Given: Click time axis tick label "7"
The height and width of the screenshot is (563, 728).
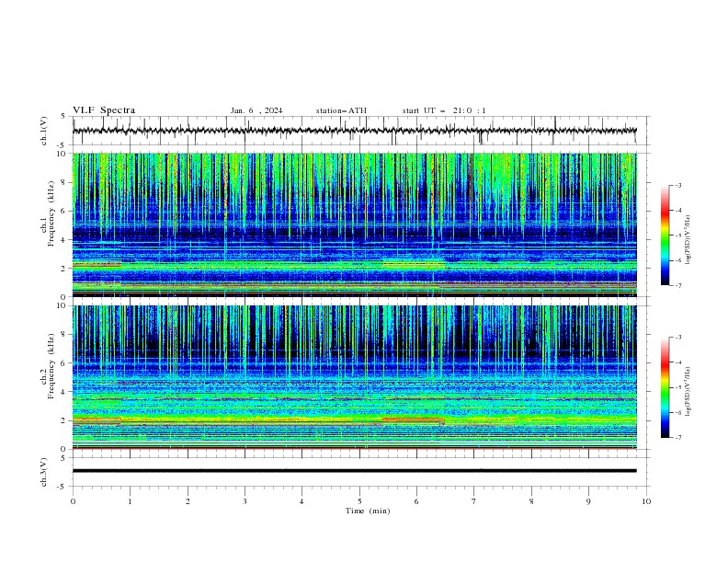Looking at the screenshot, I should coord(474,501).
